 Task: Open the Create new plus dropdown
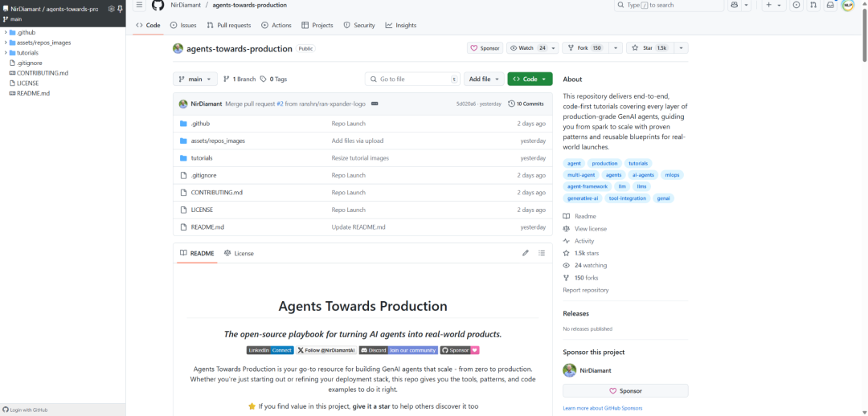click(774, 5)
